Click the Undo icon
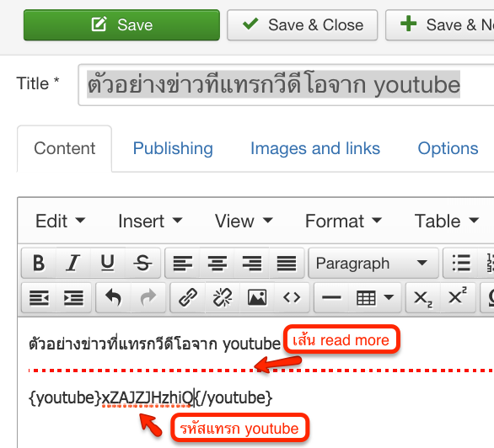This screenshot has width=494, height=448. (114, 297)
